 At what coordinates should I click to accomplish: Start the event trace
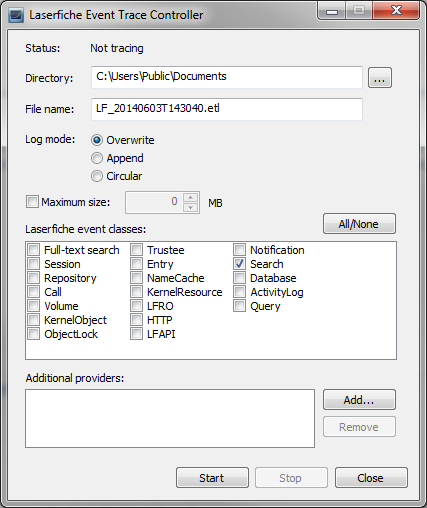pos(212,478)
